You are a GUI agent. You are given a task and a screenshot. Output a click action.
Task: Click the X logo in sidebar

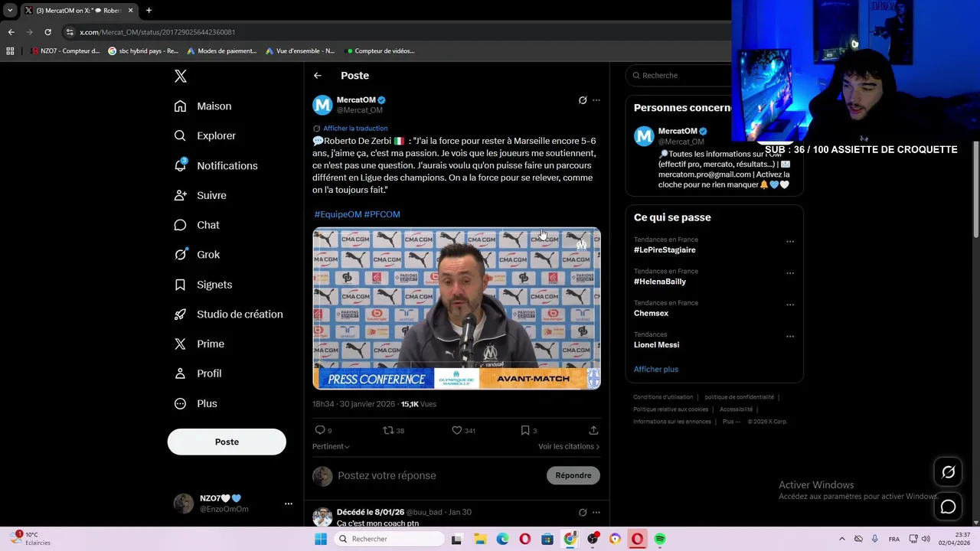coord(181,76)
